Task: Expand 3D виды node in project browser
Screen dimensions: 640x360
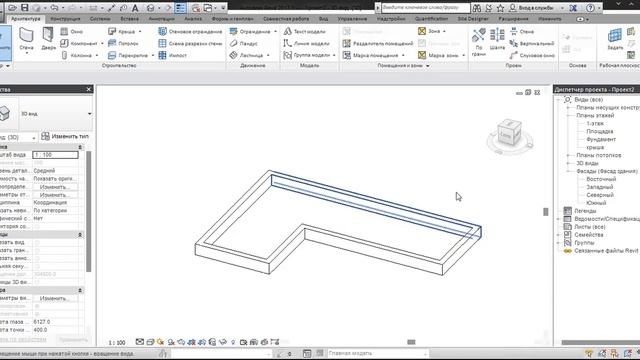Action: coord(568,163)
